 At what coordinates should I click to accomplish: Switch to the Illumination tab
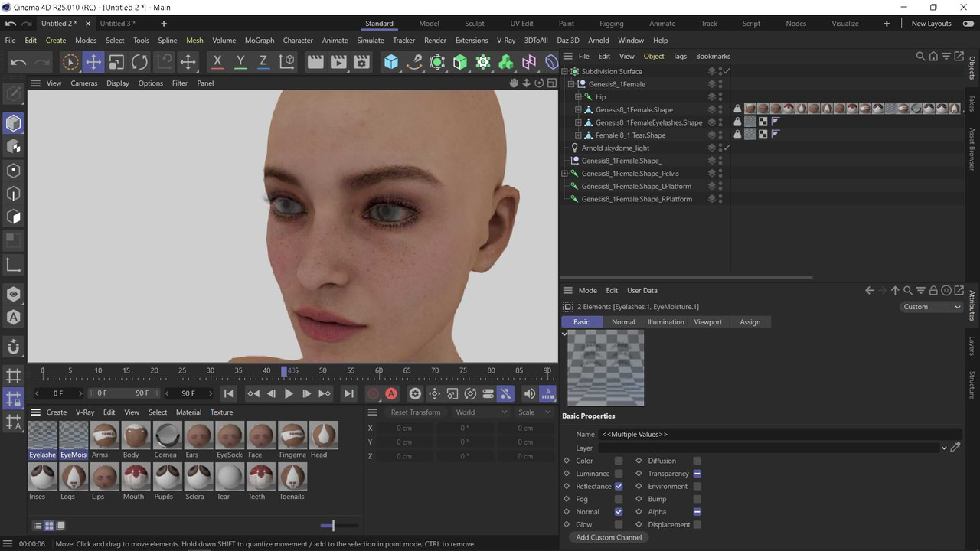click(x=665, y=322)
